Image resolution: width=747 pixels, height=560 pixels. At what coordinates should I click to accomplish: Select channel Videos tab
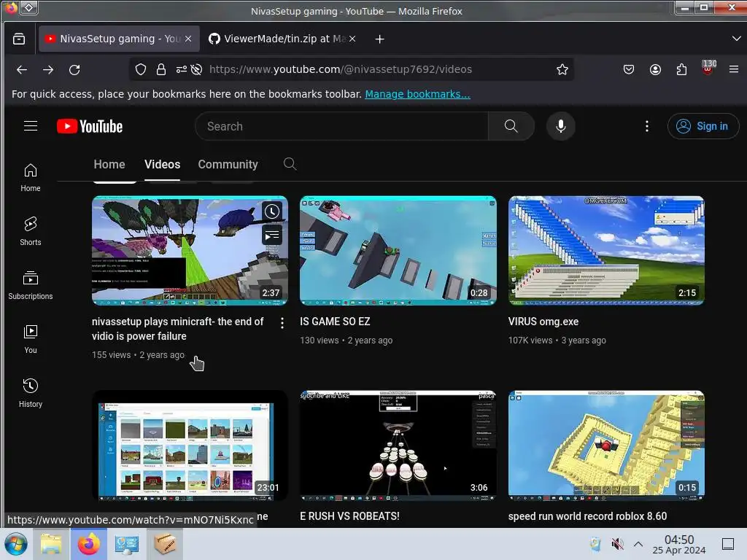(163, 164)
